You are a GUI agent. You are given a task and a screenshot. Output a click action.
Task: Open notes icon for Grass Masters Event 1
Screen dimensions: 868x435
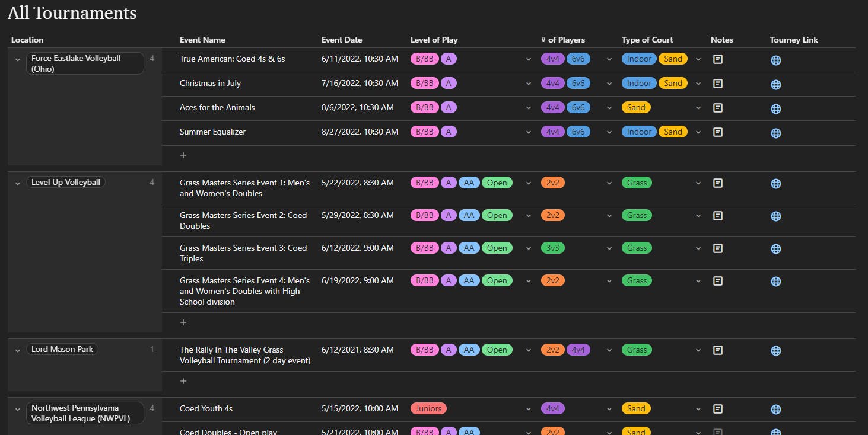(717, 183)
